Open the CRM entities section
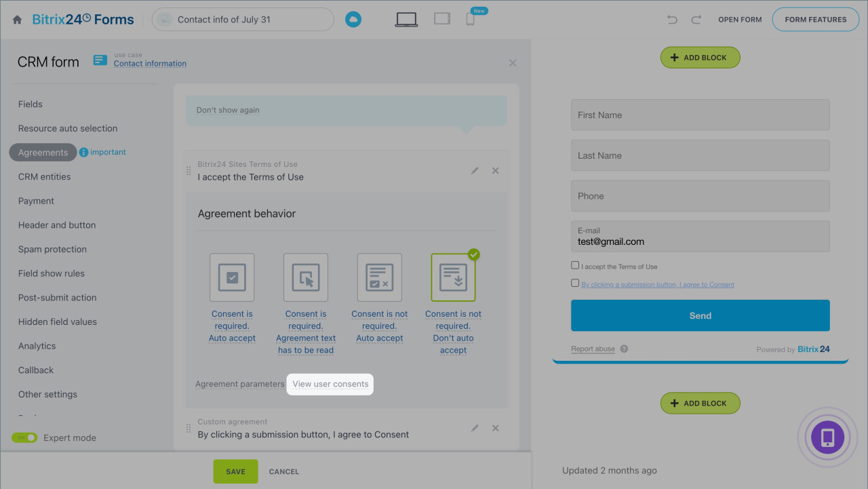Screen dimensions: 868x489 [44, 176]
